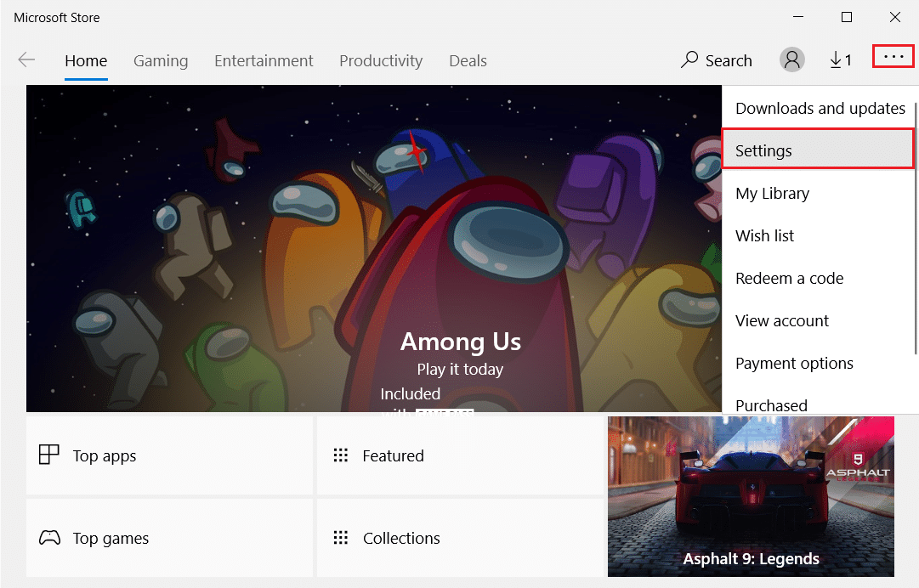
Task: Go to the Deals tab
Action: click(x=468, y=61)
